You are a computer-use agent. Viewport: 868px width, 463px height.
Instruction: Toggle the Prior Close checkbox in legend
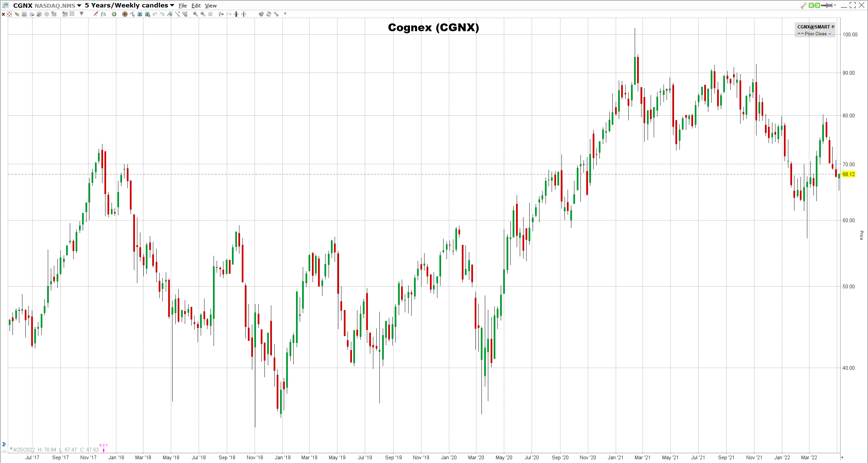pos(830,34)
